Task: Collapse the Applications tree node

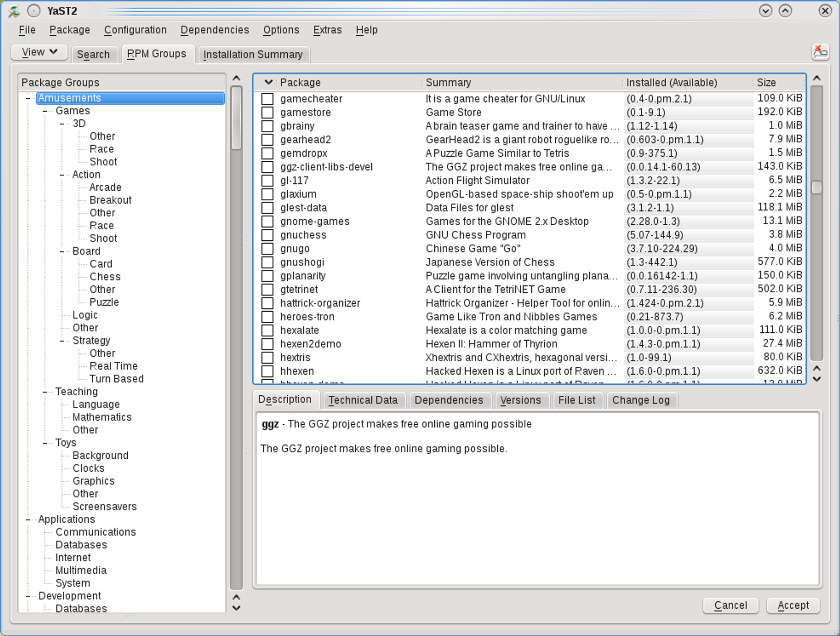Action: [28, 520]
